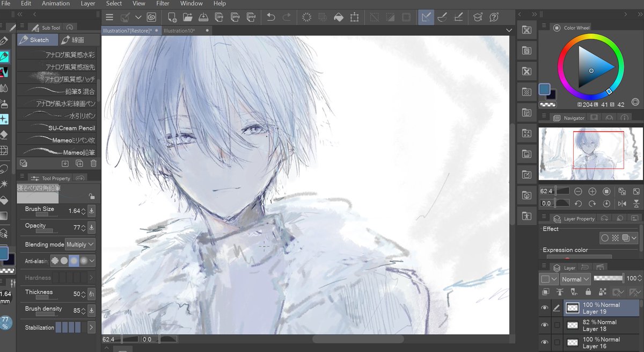This screenshot has height=352, width=644.
Task: Expand the Stabilization settings arrow
Action: [91, 327]
